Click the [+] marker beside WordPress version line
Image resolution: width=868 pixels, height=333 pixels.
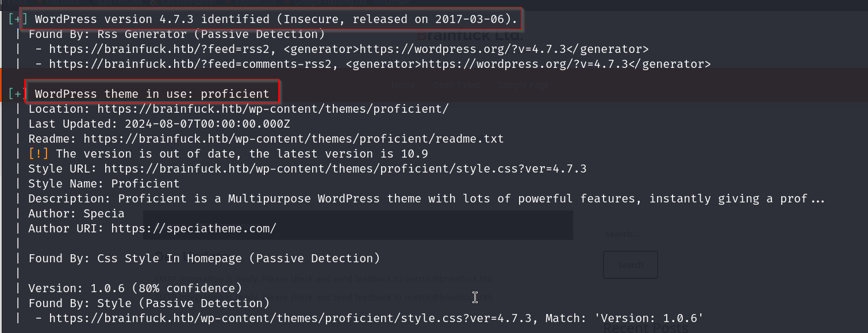[16, 20]
